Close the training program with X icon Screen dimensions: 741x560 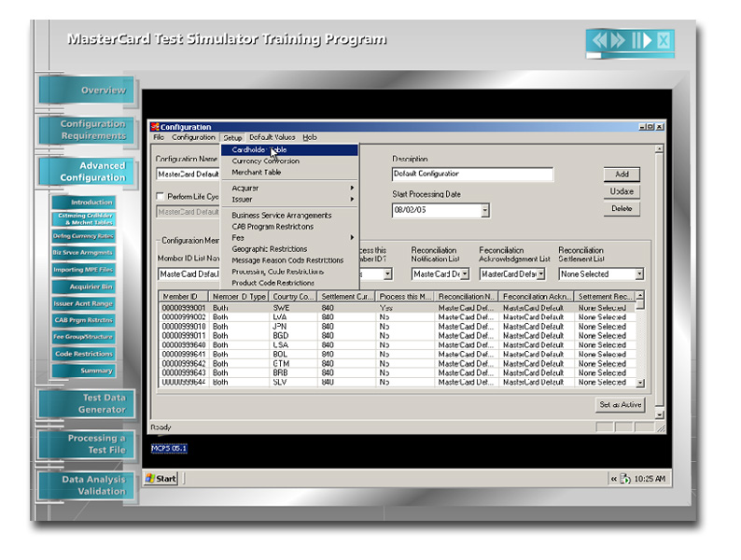pyautogui.click(x=664, y=41)
